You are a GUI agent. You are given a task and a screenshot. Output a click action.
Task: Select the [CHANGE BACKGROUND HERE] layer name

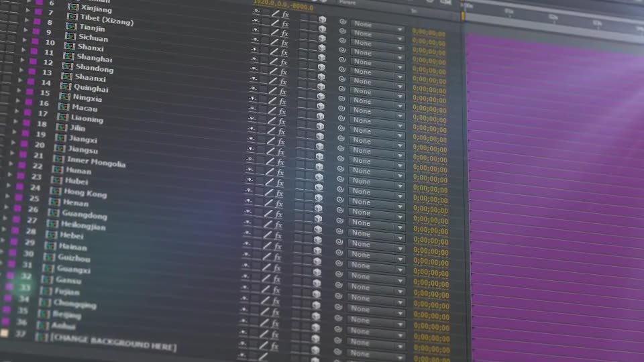click(113, 343)
